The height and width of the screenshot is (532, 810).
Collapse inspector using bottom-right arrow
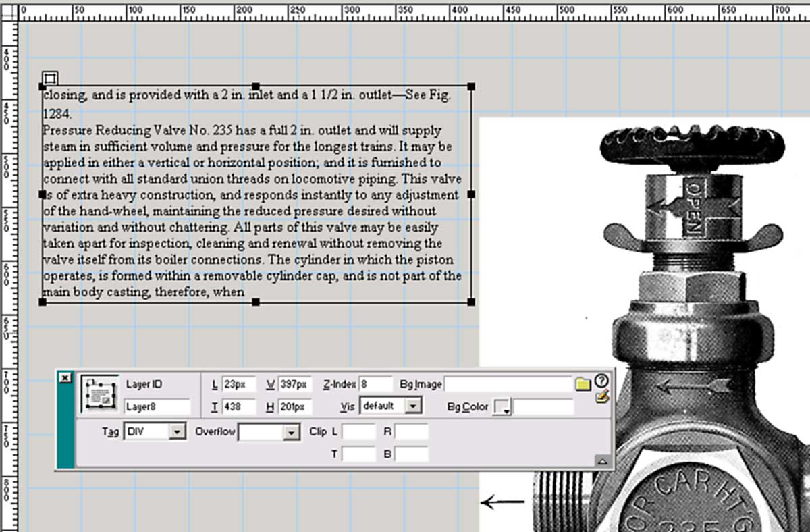point(603,461)
